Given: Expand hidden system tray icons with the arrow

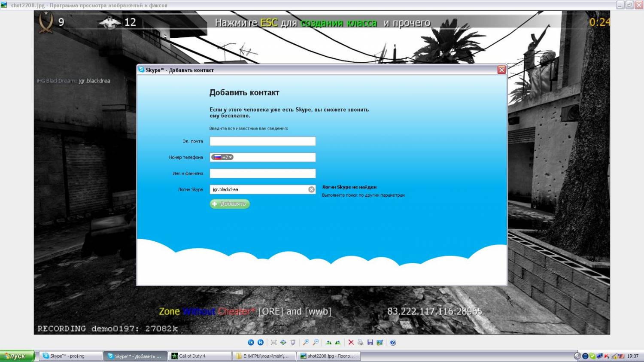Looking at the screenshot, I should click(x=577, y=356).
